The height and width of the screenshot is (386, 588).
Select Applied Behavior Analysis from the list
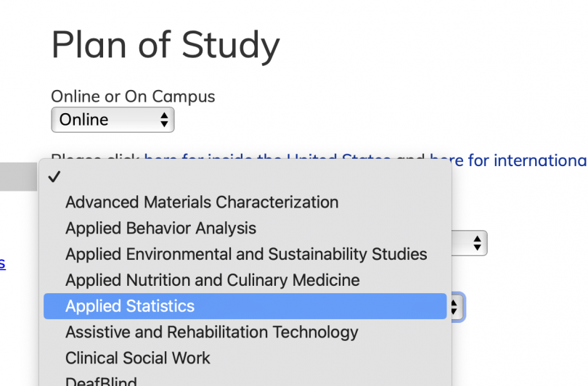pos(160,228)
